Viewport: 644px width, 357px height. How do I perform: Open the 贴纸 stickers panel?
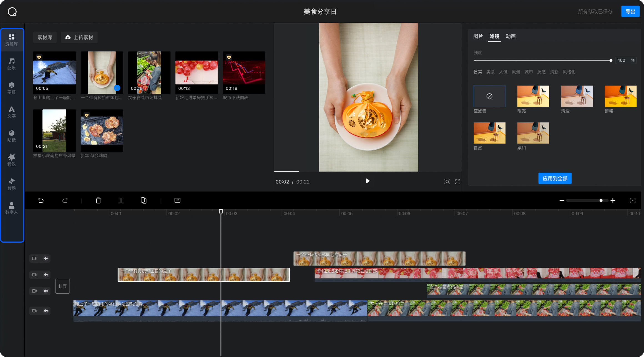(x=11, y=136)
